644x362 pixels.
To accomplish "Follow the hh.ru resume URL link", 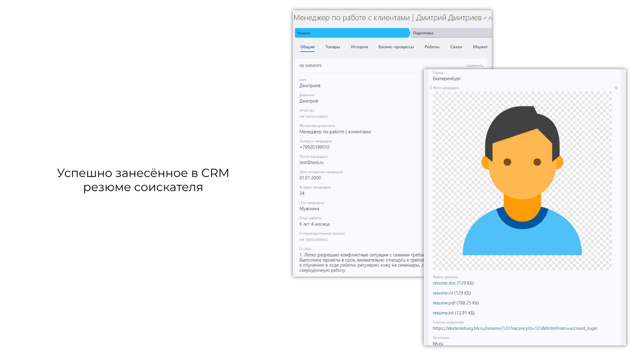I will 515,328.
